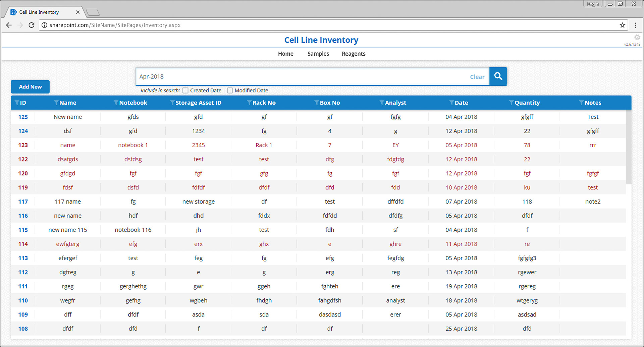This screenshot has width=644, height=347.
Task: Bookmark page with the star icon
Action: click(x=622, y=25)
